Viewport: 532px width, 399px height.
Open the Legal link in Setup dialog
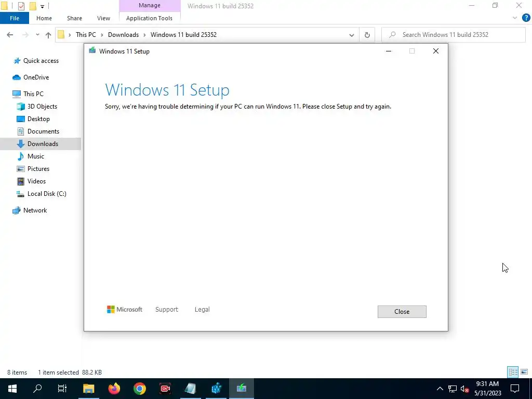[x=202, y=310]
